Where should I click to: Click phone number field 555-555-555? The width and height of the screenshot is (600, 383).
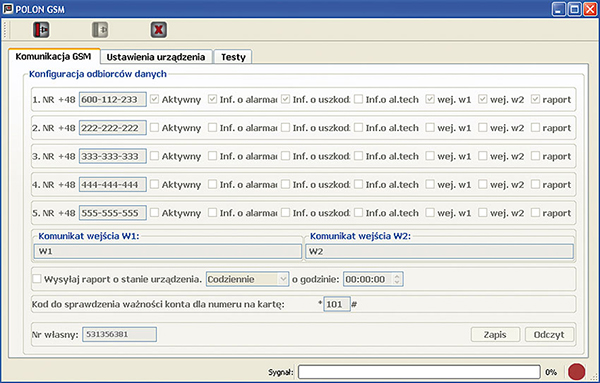[112, 213]
